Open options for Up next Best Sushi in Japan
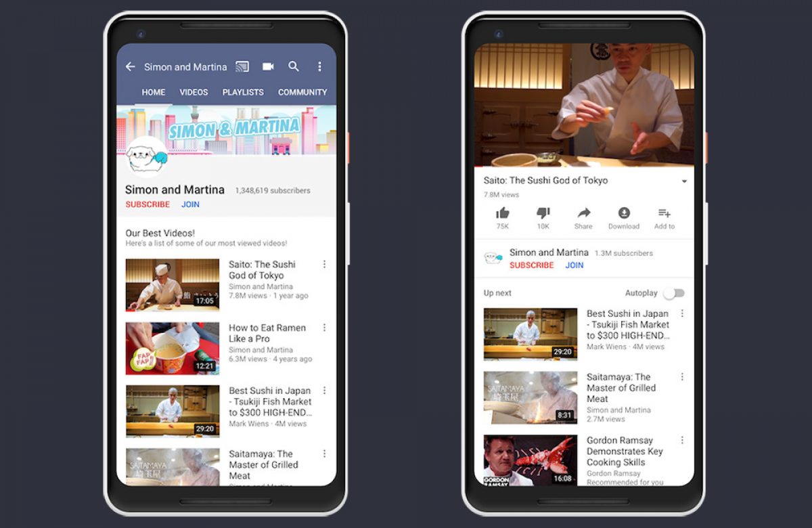The width and height of the screenshot is (812, 528). [682, 313]
